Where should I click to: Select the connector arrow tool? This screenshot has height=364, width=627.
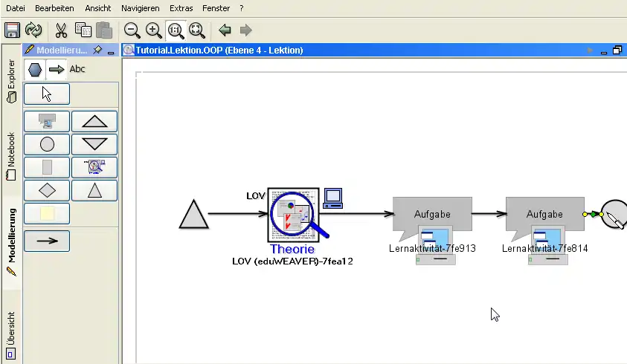(47, 241)
